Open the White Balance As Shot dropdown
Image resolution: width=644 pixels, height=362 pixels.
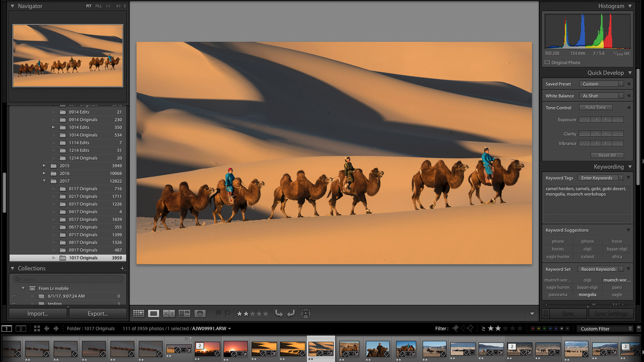click(601, 96)
